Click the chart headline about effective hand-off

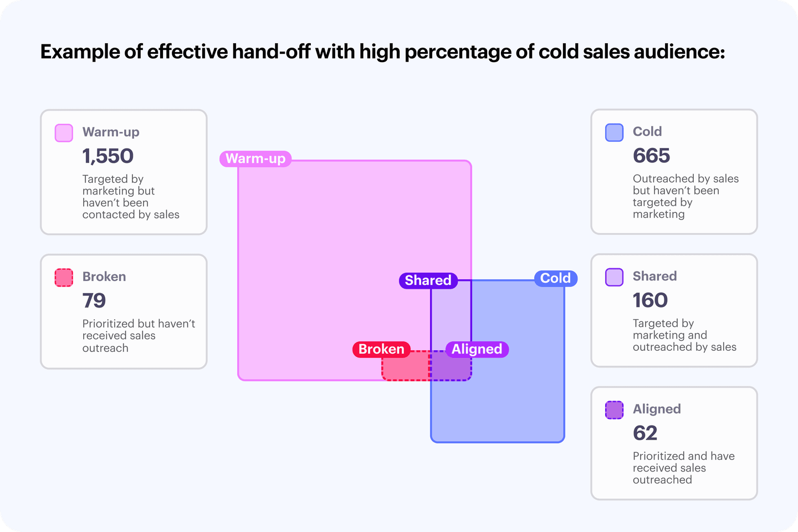point(382,52)
